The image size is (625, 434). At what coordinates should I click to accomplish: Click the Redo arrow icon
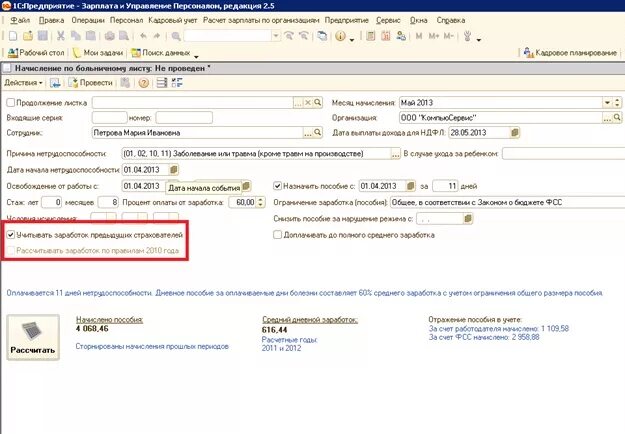(157, 36)
